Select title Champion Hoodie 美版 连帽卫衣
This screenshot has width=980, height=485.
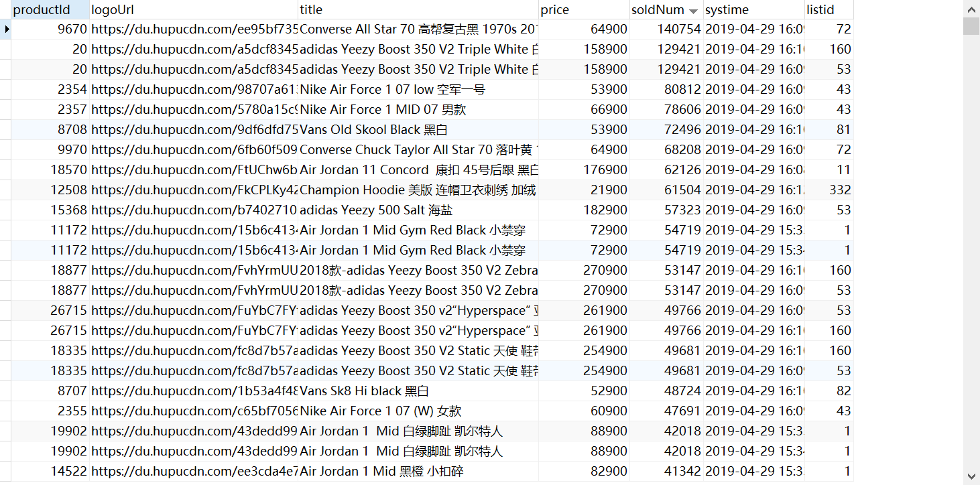click(418, 190)
